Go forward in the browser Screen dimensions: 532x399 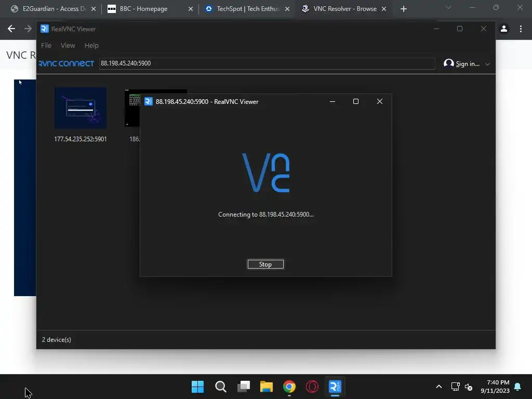pyautogui.click(x=28, y=29)
